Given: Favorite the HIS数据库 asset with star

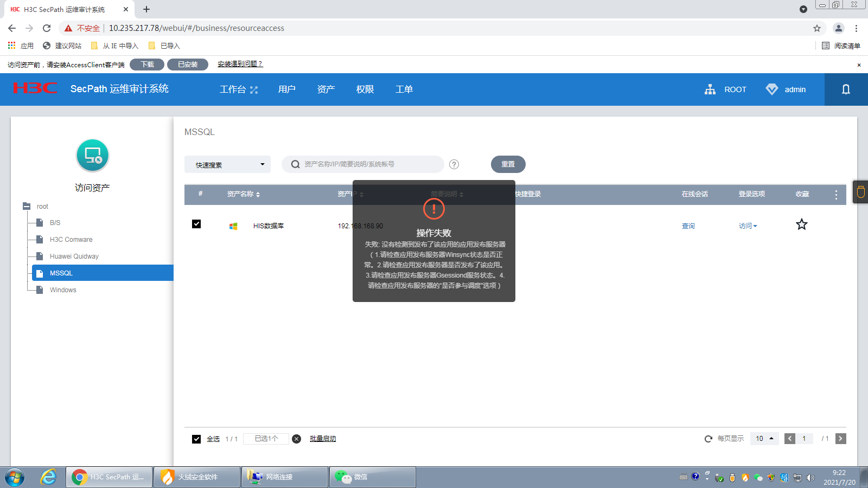Looking at the screenshot, I should coord(802,224).
